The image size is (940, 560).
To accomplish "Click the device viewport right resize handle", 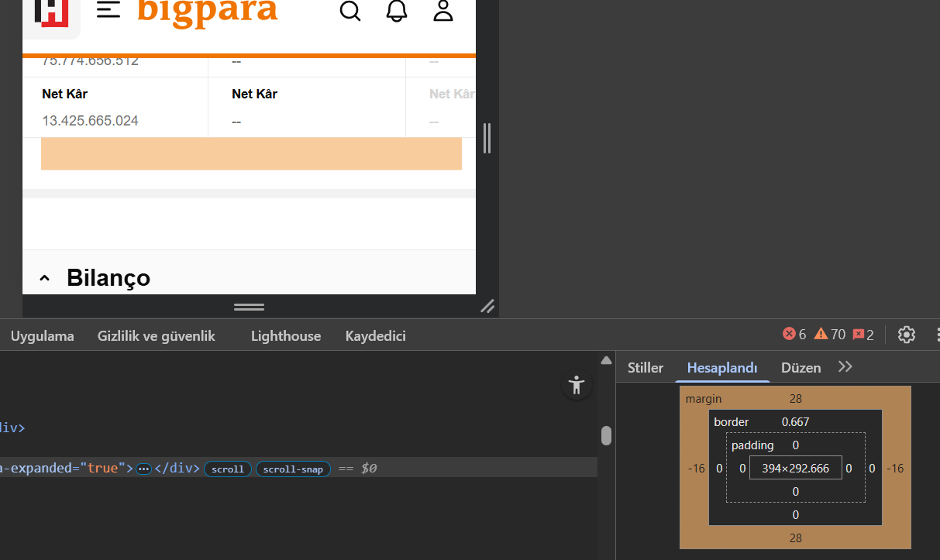I will [487, 138].
